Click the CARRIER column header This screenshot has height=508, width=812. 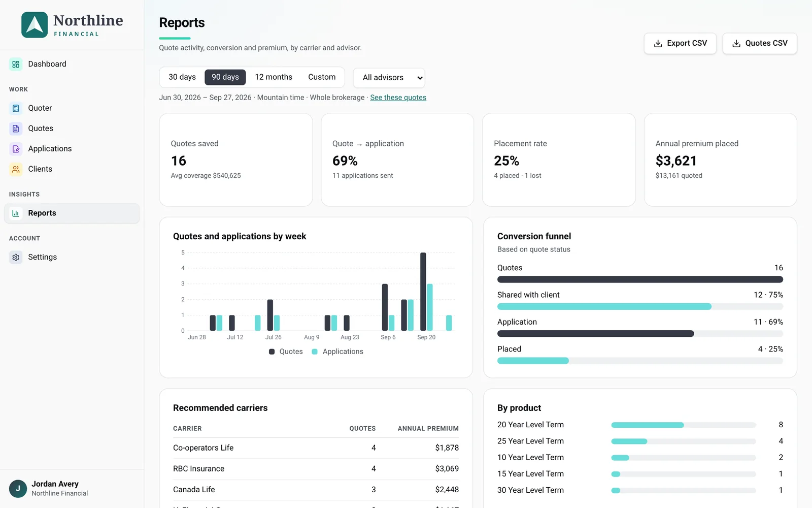(187, 429)
